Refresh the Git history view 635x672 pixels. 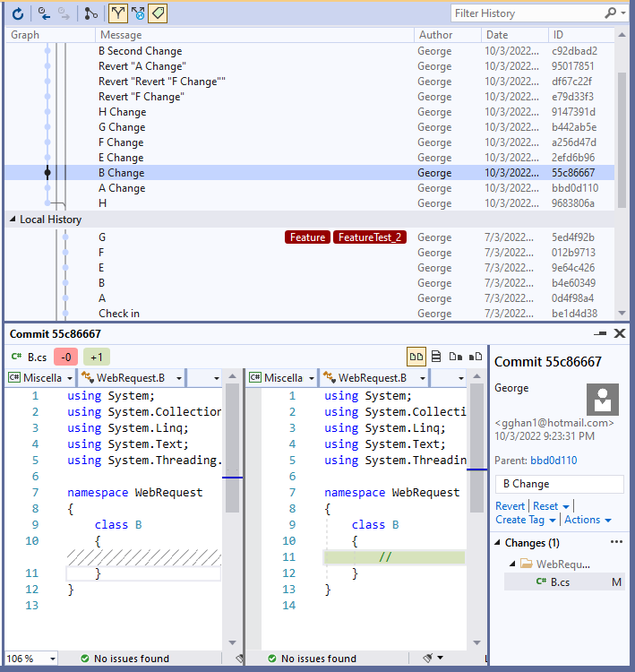[18, 13]
